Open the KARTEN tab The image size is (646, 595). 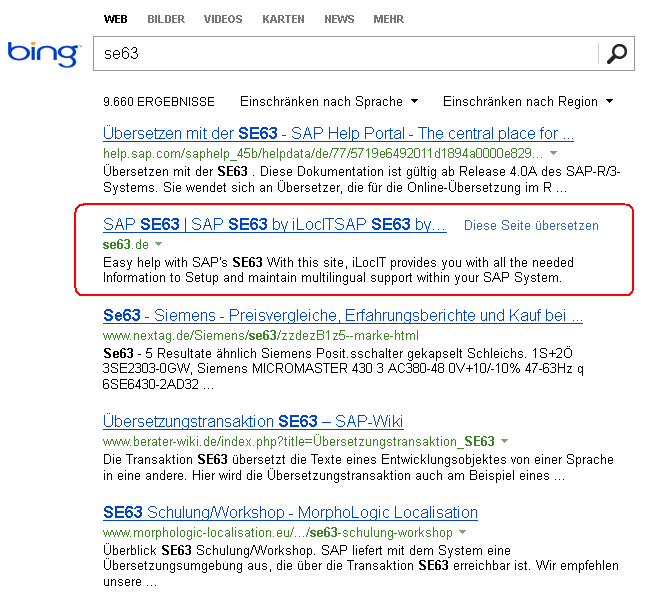pyautogui.click(x=283, y=19)
